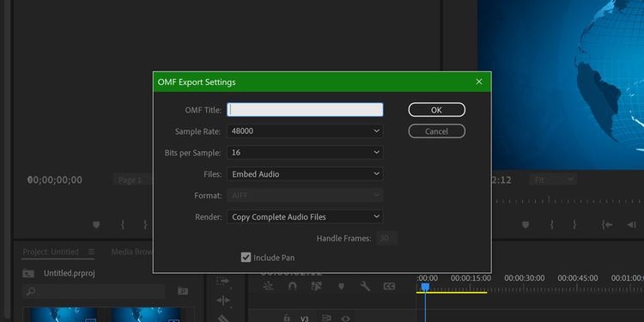Open the Bits per Sample dropdown
This screenshot has width=644, height=322.
point(305,152)
